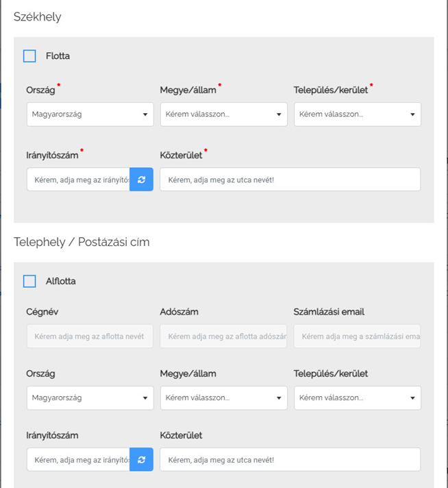This screenshot has width=448, height=488.
Task: Click the Telephely Közterület street field
Action: [x=290, y=459]
